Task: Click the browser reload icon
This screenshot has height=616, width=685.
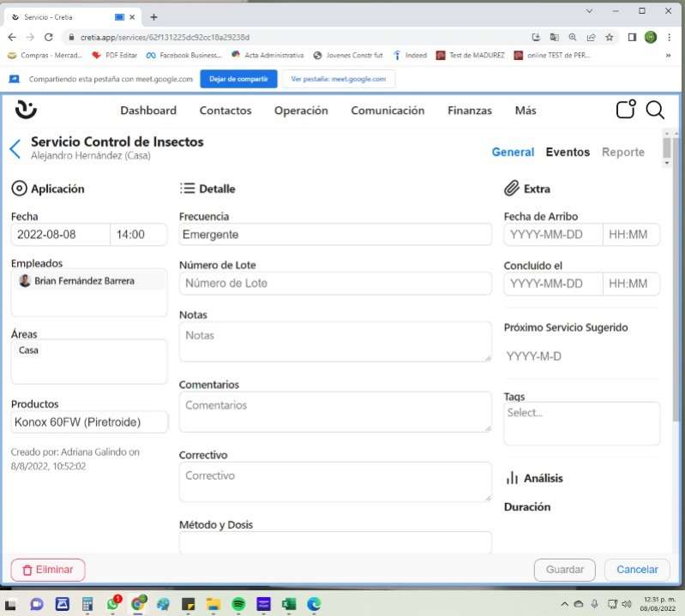Action: point(49,38)
